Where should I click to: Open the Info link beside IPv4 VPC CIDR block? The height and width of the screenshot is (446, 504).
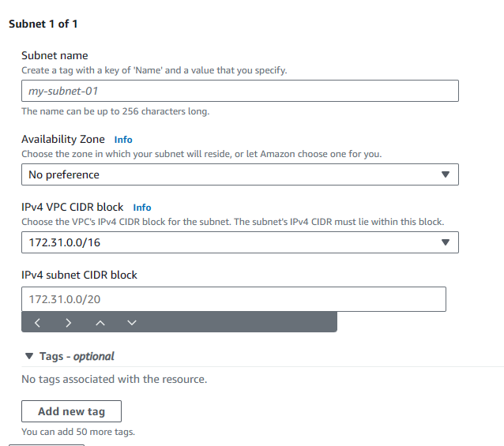click(142, 208)
